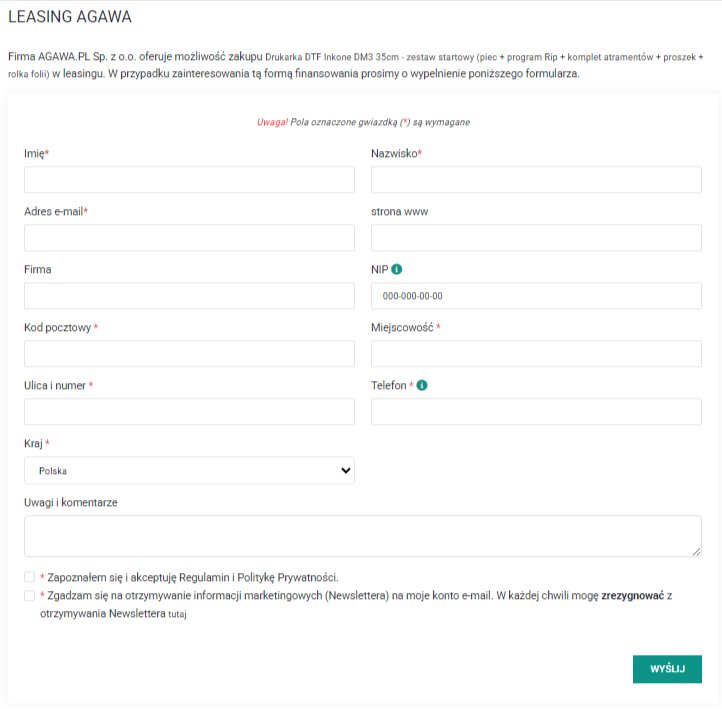Click the Telefon input field
Image resolution: width=722 pixels, height=709 pixels.
[536, 412]
